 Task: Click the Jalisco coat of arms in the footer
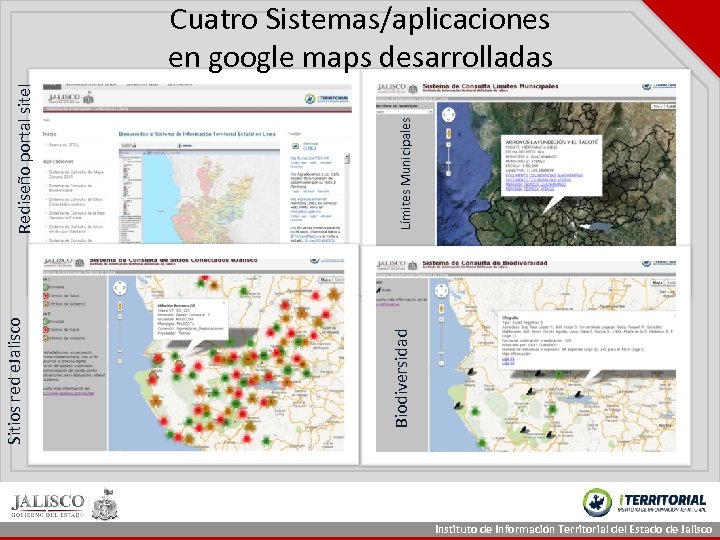(105, 504)
